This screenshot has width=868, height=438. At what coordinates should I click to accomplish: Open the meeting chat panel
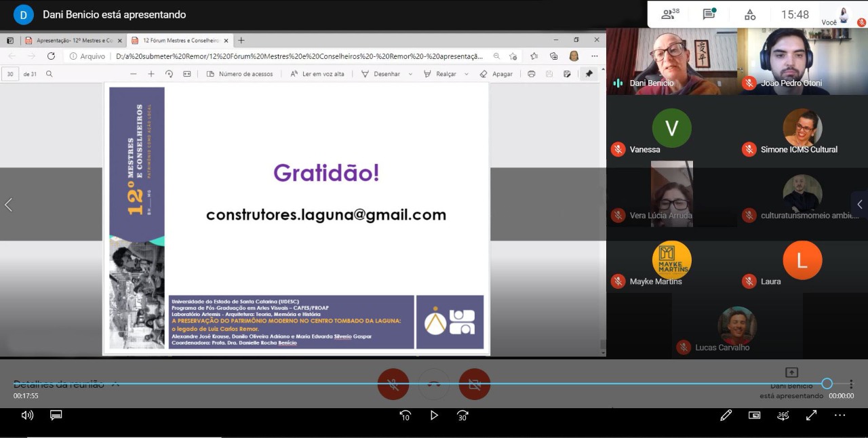(x=709, y=14)
